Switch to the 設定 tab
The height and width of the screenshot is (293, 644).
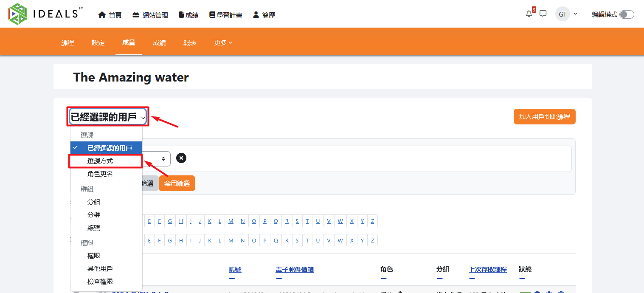point(98,42)
